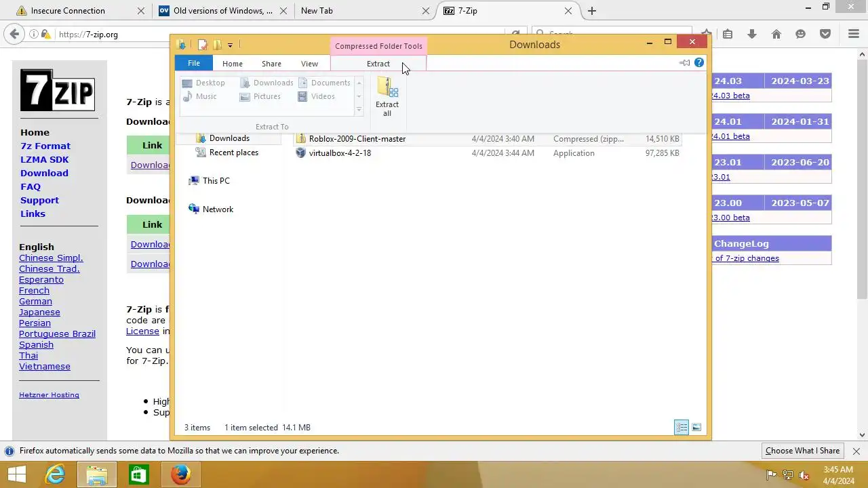Screen dimensions: 868x488
Task: Open Windows Store from taskbar
Action: (x=138, y=474)
